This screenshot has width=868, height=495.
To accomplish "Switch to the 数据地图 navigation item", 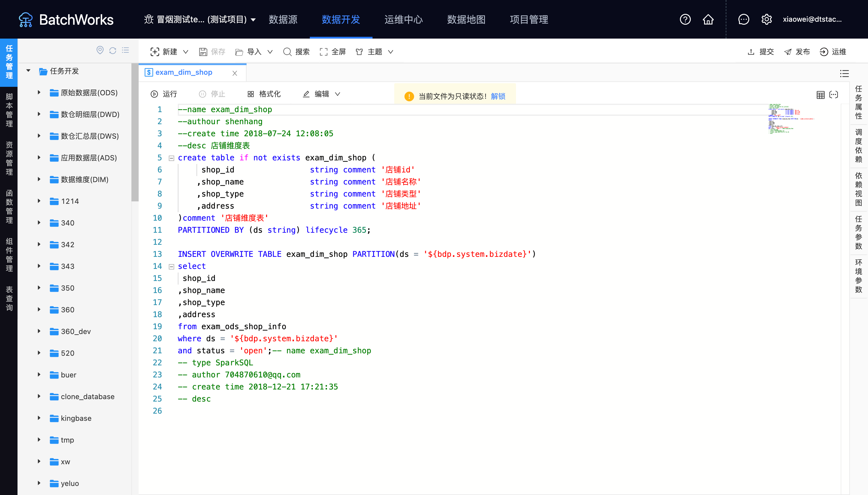I will click(x=466, y=20).
